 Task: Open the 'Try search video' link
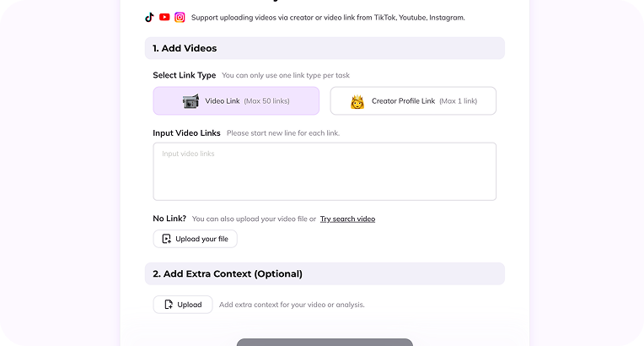(x=347, y=219)
